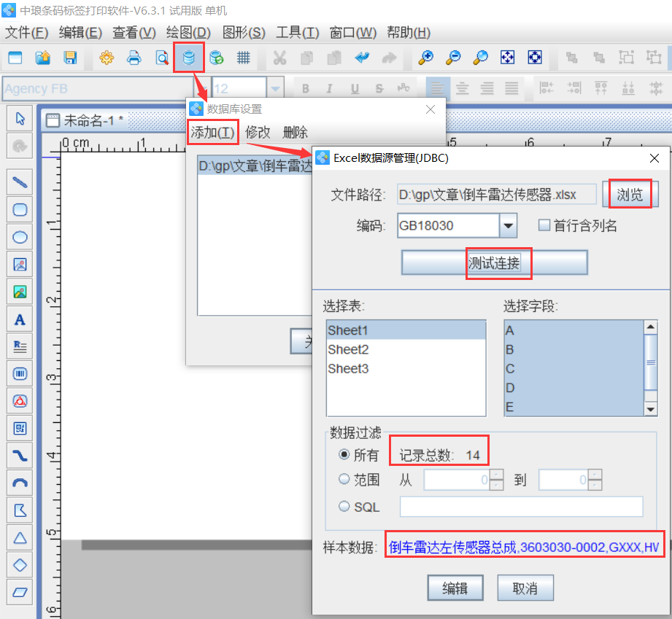The width and height of the screenshot is (672, 619).
Task: Open the database settings toolbar icon
Action: point(189,58)
